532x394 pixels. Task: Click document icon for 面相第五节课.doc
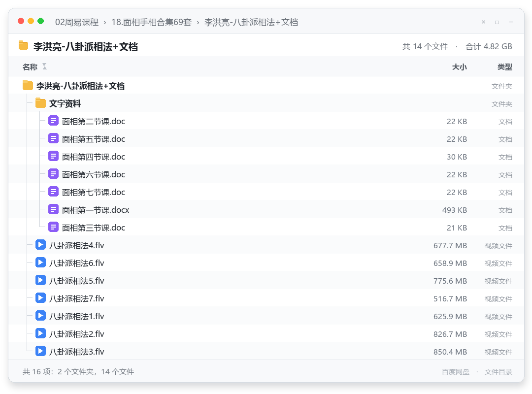[53, 138]
